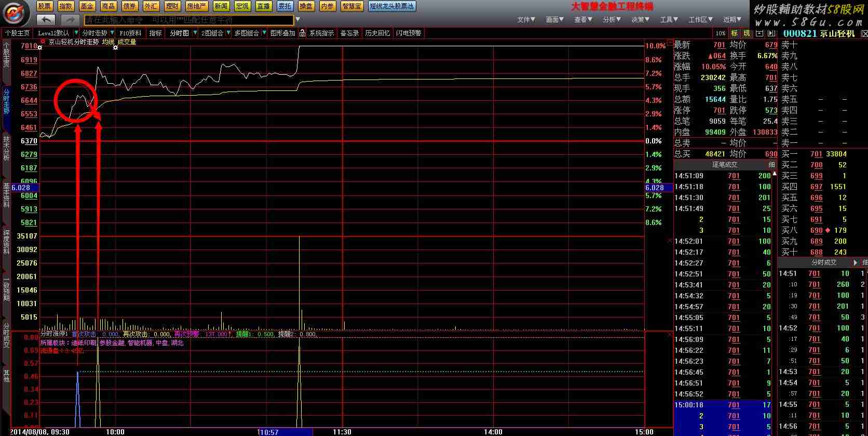This screenshot has height=436, width=868.
Task: Click the panel layout icon next to 现
Action: pos(759,33)
